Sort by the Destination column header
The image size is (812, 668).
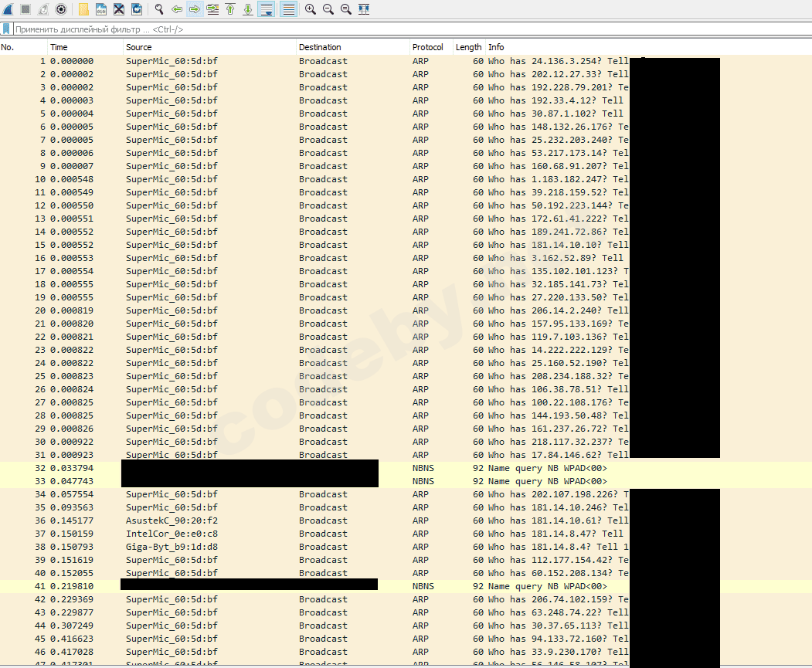pyautogui.click(x=352, y=47)
